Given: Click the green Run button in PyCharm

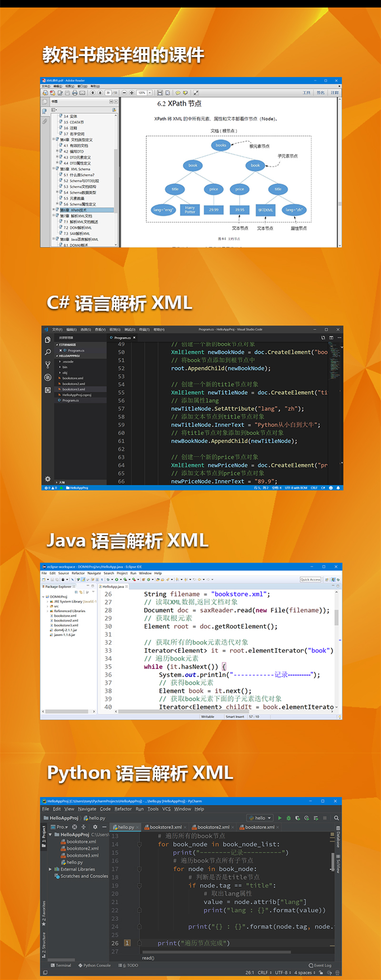Looking at the screenshot, I should [280, 818].
